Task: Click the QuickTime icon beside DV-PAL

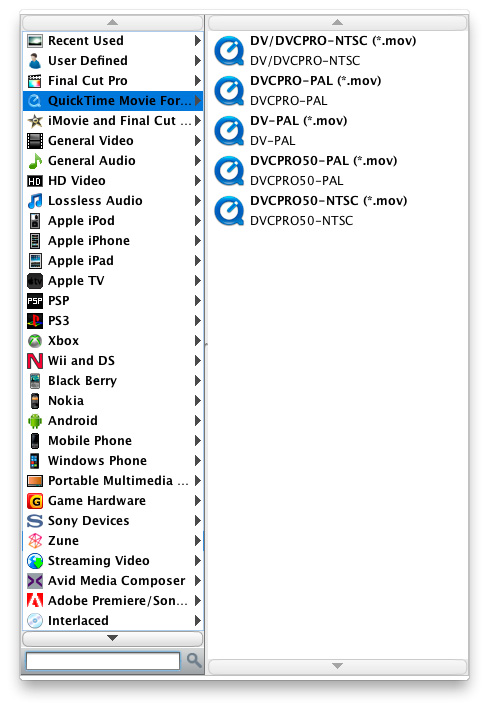Action: tap(229, 130)
